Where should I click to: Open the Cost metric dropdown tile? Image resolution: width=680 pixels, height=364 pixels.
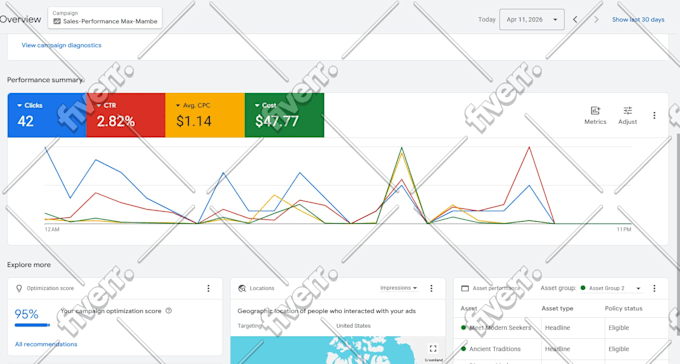[x=284, y=115]
